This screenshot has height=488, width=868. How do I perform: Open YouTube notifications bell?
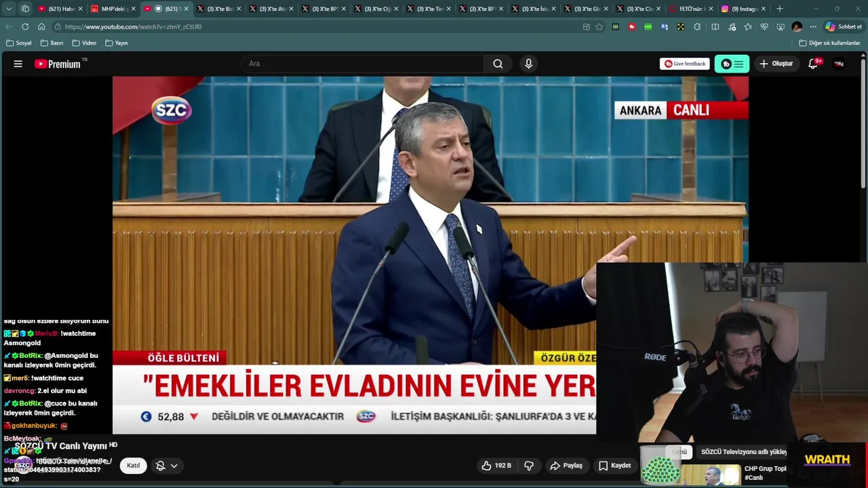[813, 64]
